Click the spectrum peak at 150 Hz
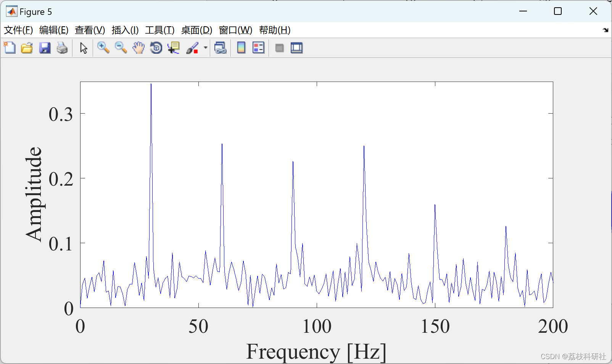The height and width of the screenshot is (364, 612). [x=435, y=206]
